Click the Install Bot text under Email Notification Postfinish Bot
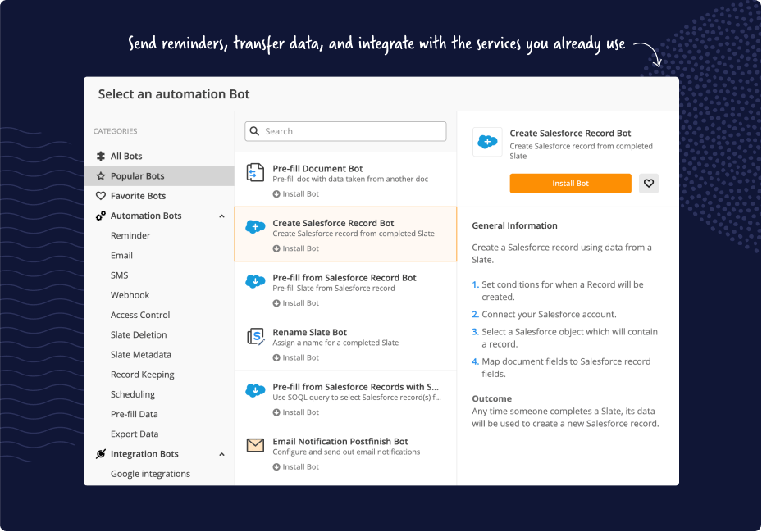 click(x=300, y=467)
